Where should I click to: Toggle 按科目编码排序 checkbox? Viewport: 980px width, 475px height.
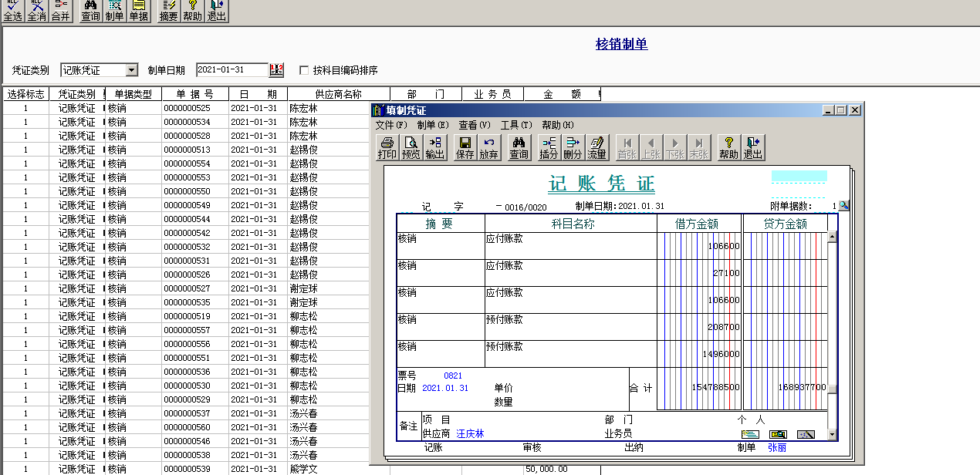[x=304, y=70]
